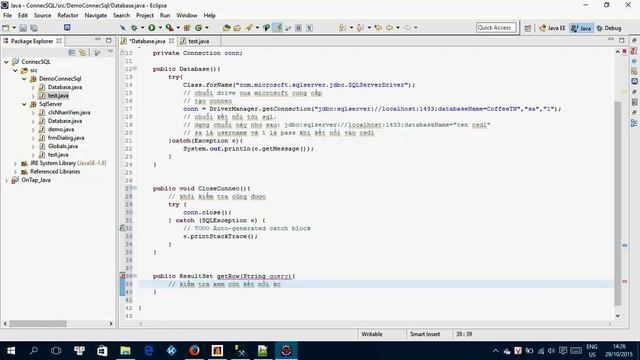Open the Window menu

click(187, 16)
